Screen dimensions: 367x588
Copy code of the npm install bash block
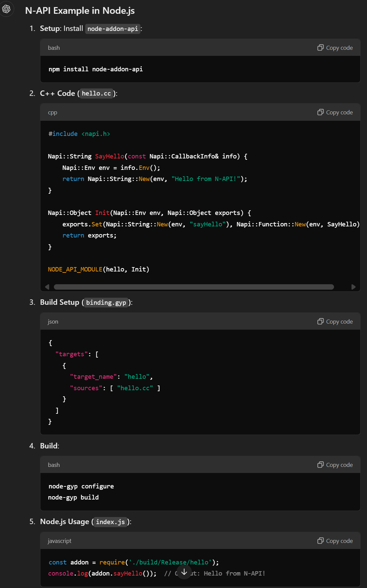click(335, 48)
